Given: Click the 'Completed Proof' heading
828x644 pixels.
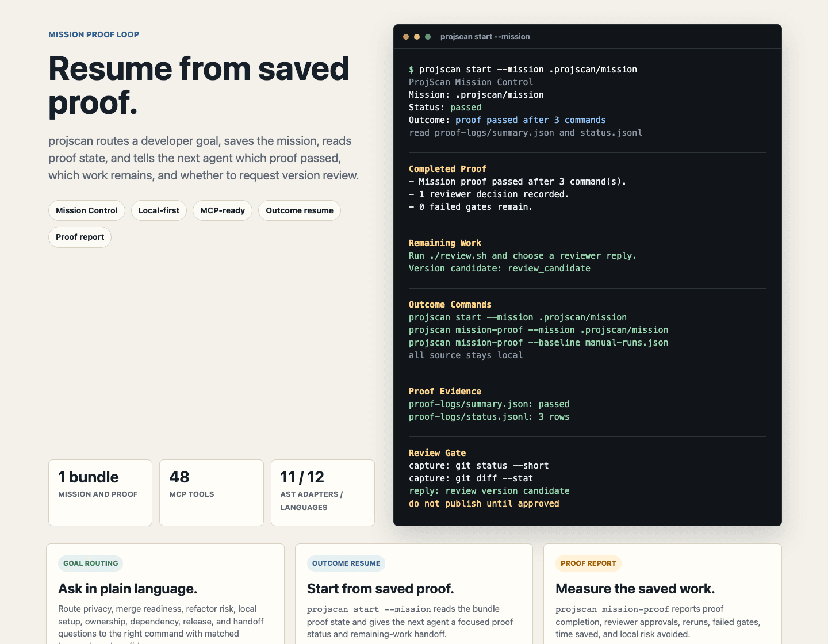Looking at the screenshot, I should [x=447, y=169].
